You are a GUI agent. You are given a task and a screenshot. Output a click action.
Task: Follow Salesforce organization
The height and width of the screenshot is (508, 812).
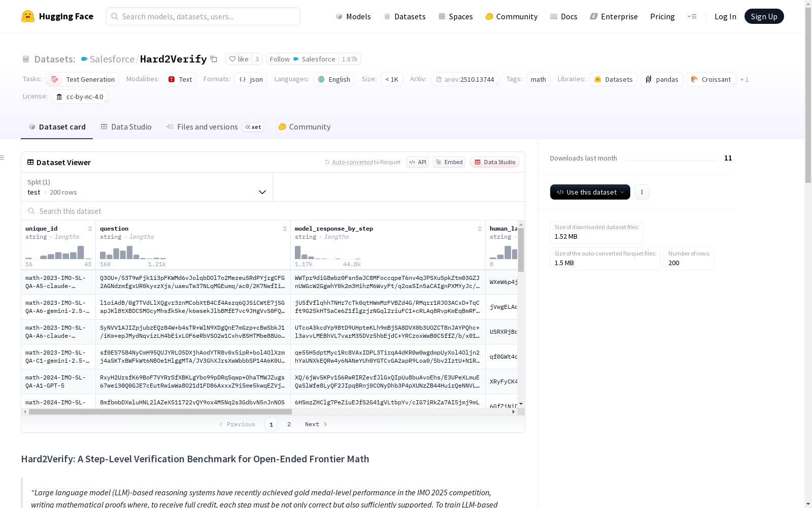click(302, 59)
